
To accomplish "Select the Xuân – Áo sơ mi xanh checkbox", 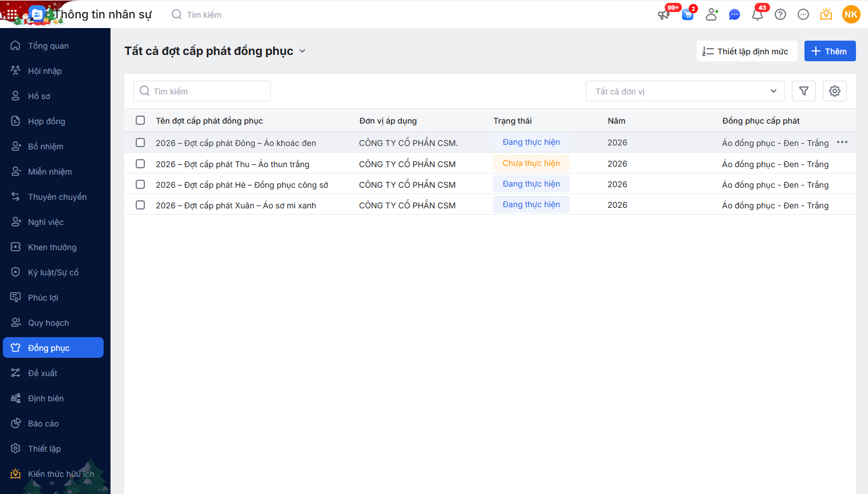I will point(140,205).
